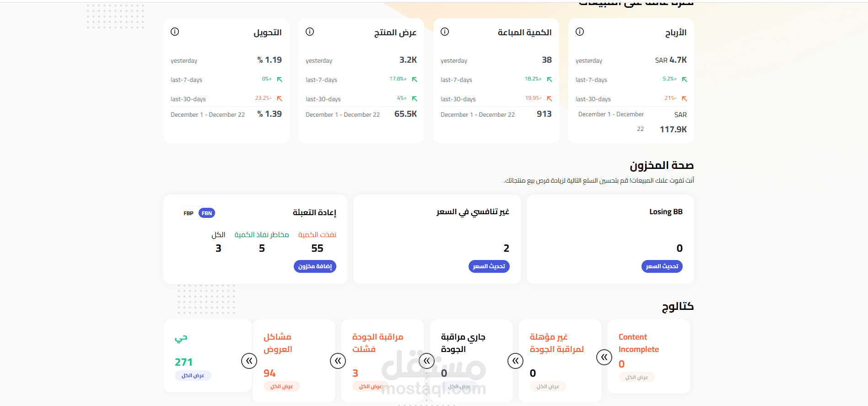Click عرض الكل under مراقبة الجودة فشلت card
This screenshot has width=868, height=406.
[370, 386]
